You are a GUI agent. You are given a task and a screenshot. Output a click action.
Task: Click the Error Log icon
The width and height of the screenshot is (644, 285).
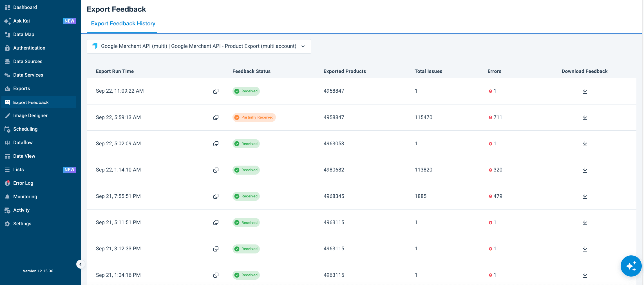click(x=7, y=183)
